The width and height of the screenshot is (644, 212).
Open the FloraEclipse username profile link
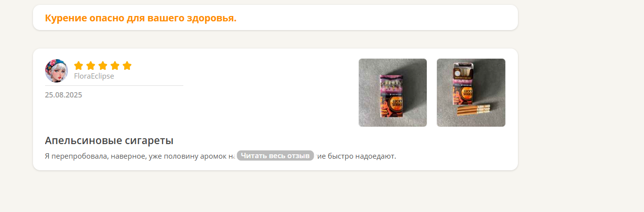tap(94, 76)
